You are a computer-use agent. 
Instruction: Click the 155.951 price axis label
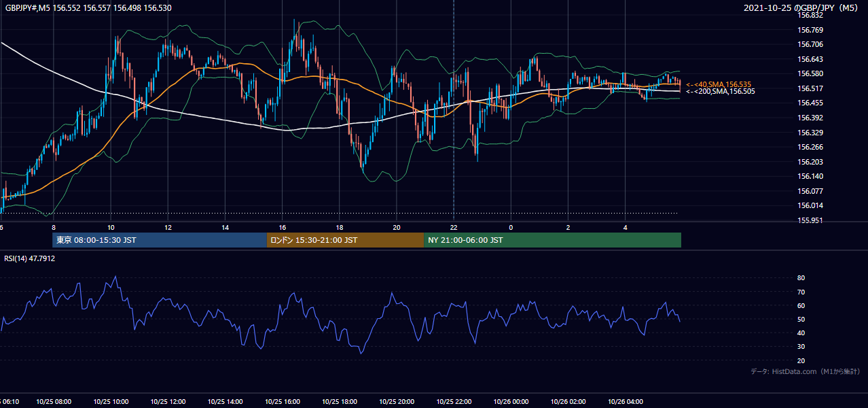pos(810,220)
